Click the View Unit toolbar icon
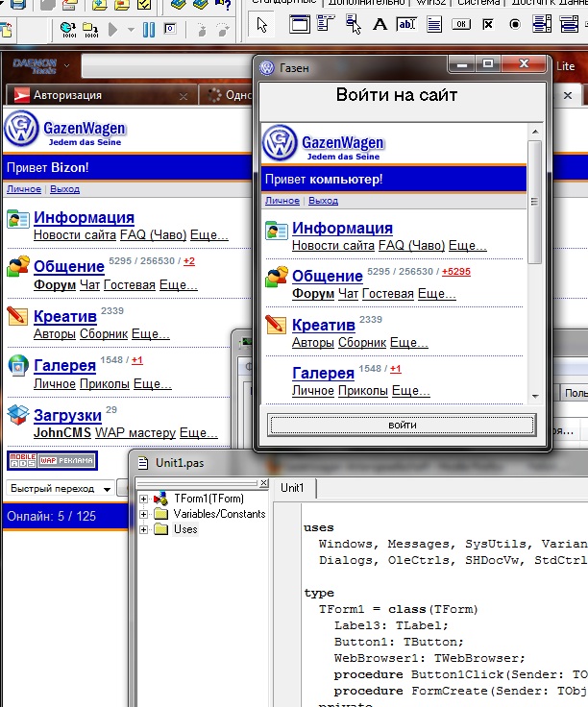 coord(68,30)
